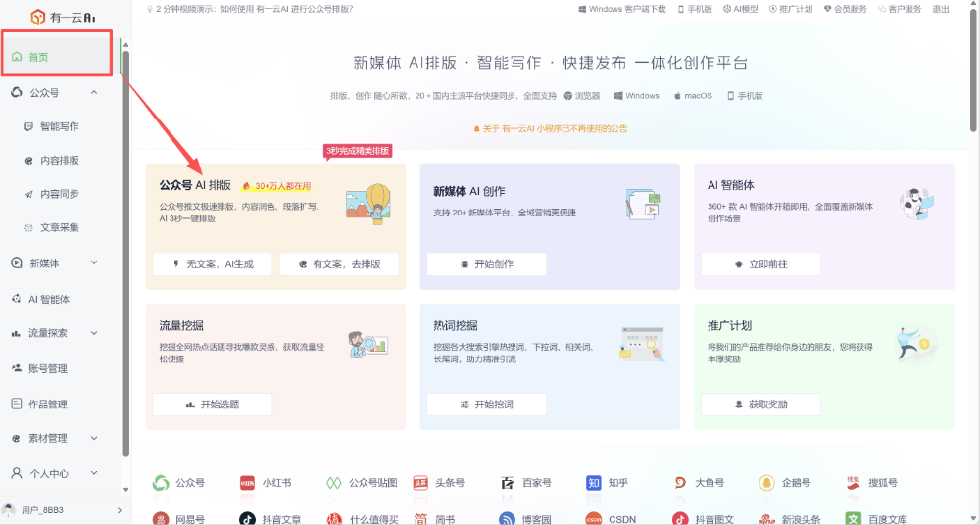Select the 抖音文章 platform icon
This screenshot has height=525, width=980.
(248, 519)
